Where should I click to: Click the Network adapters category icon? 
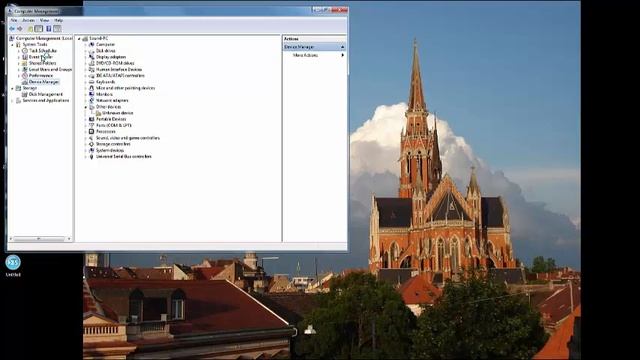[x=92, y=100]
